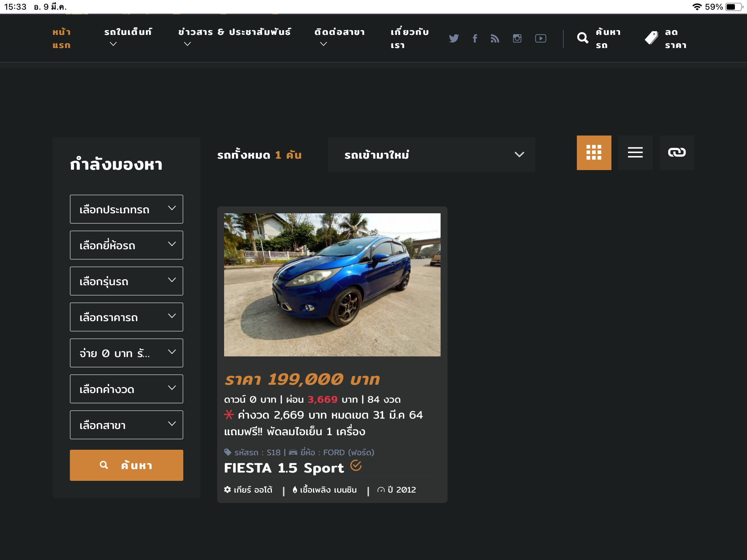The image size is (747, 560).
Task: Switch to grid view layout
Action: pos(594,152)
